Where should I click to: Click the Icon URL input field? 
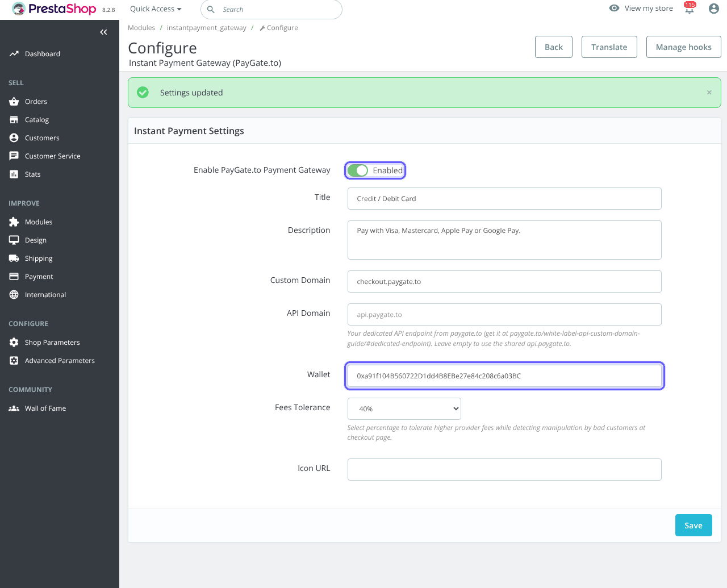[504, 470]
